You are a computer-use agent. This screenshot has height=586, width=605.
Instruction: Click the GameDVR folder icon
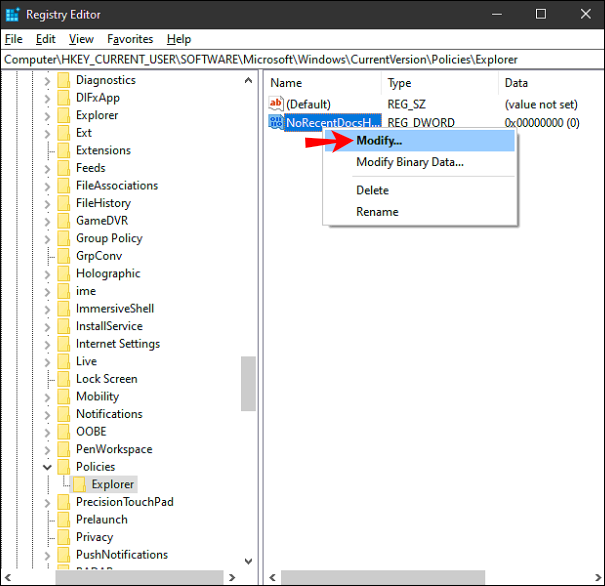pos(64,221)
